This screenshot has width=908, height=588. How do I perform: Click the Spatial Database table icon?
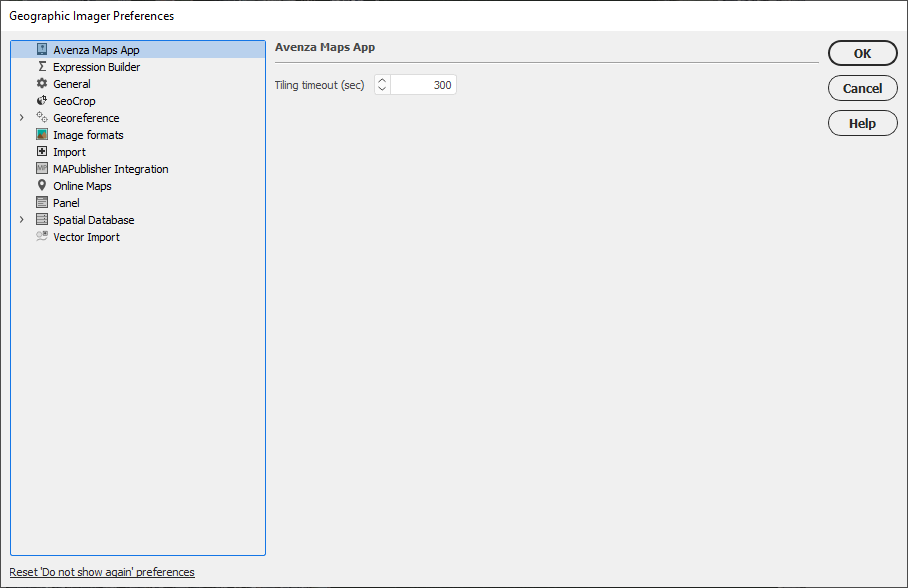pos(42,219)
